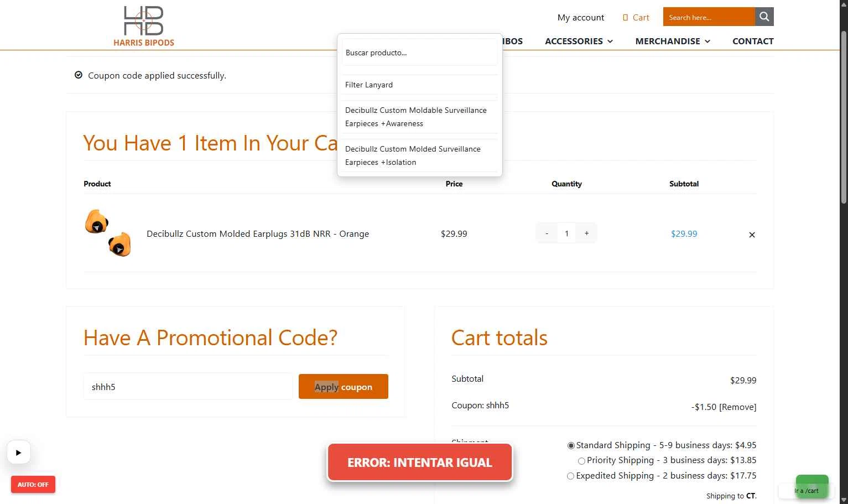Decrease quantity with minus button
The width and height of the screenshot is (848, 504).
click(x=547, y=233)
